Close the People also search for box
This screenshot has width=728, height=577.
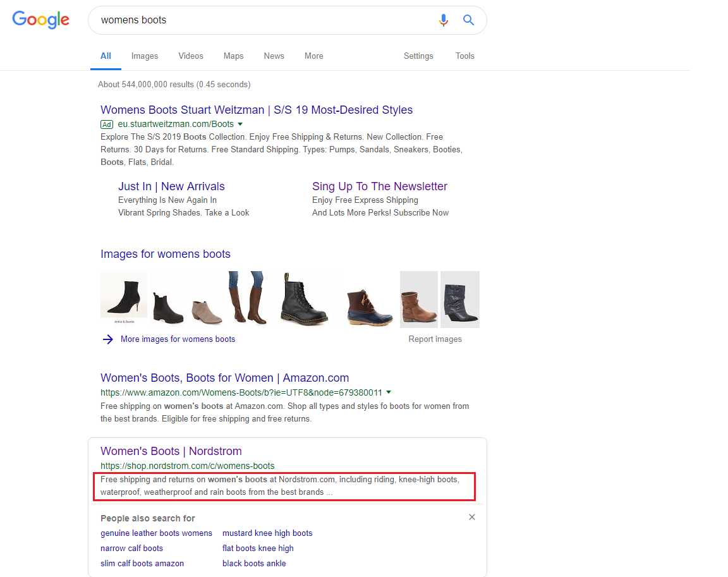[471, 517]
